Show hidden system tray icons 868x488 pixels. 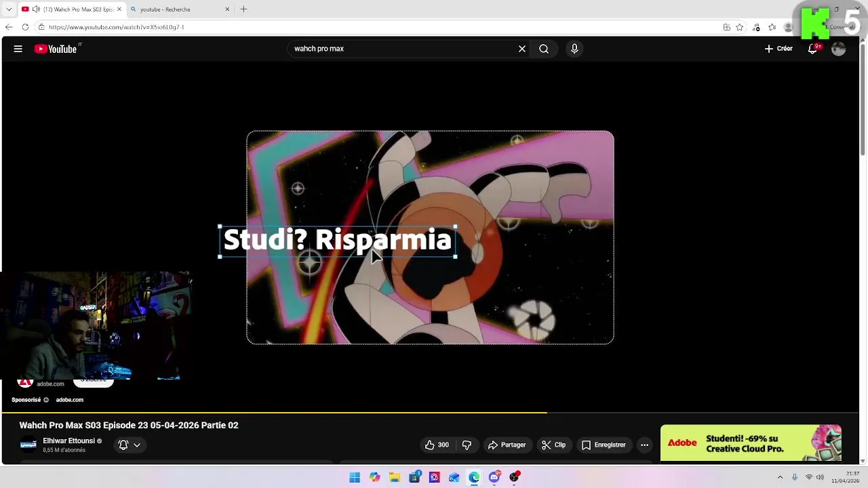coord(780,477)
